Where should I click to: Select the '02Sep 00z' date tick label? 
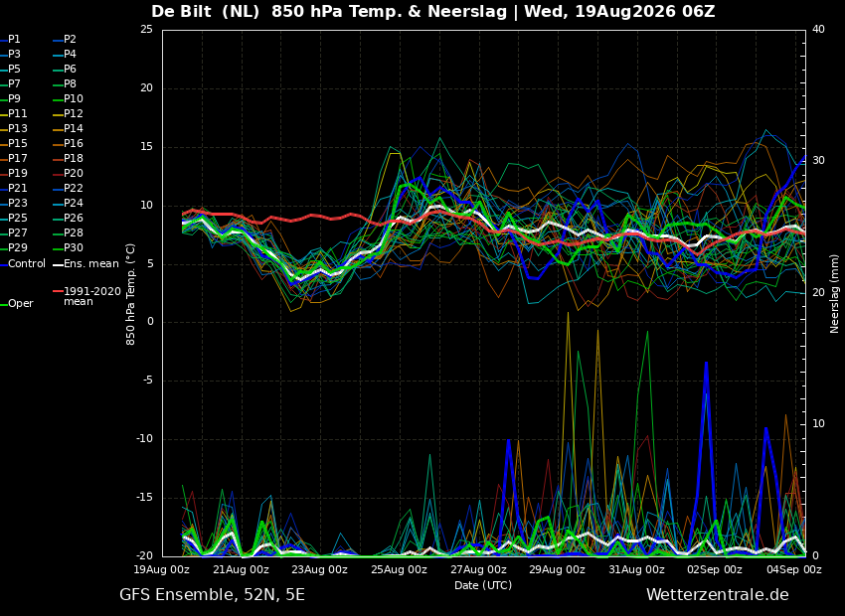click(x=716, y=569)
